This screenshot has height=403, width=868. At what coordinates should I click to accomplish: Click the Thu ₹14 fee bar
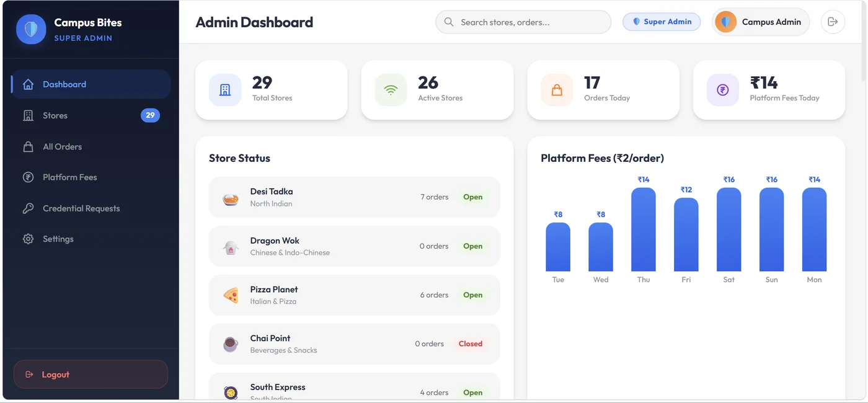tap(644, 229)
